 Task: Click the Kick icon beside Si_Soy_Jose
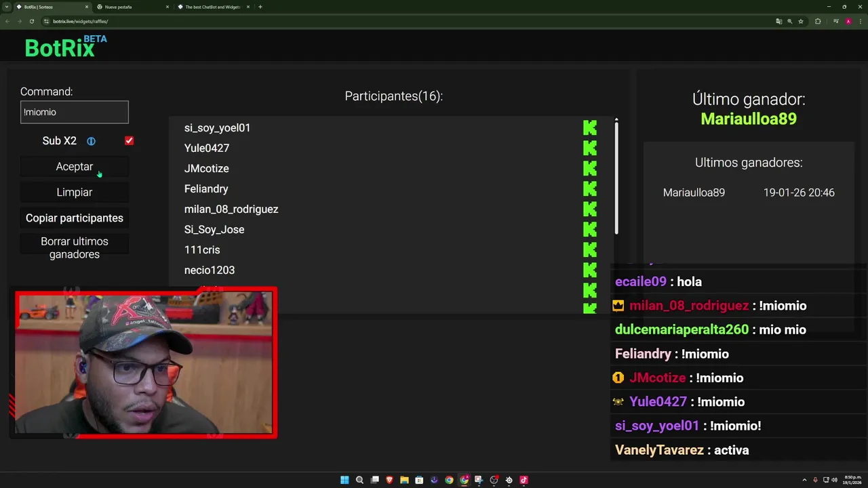[x=589, y=229]
